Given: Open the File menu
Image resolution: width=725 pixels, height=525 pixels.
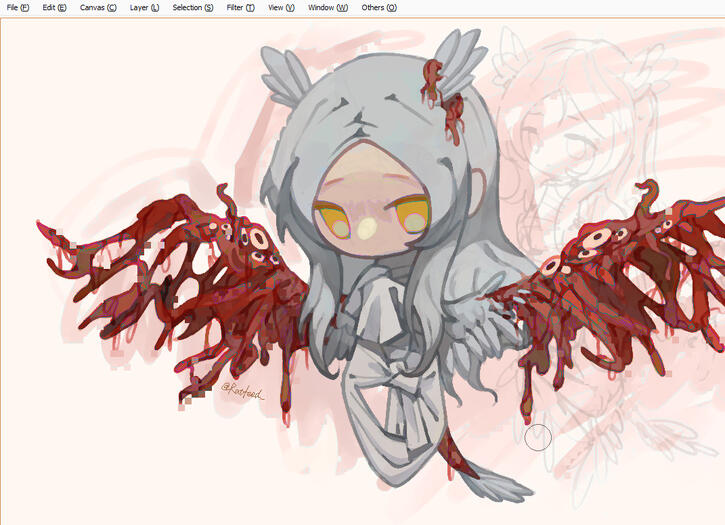Looking at the screenshot, I should pos(17,7).
